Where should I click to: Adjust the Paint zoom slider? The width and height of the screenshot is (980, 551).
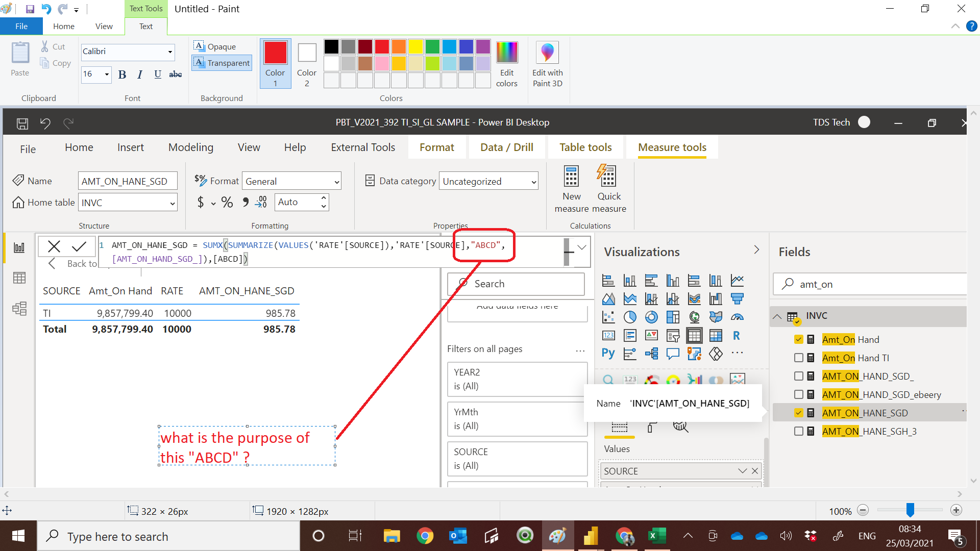[910, 510]
